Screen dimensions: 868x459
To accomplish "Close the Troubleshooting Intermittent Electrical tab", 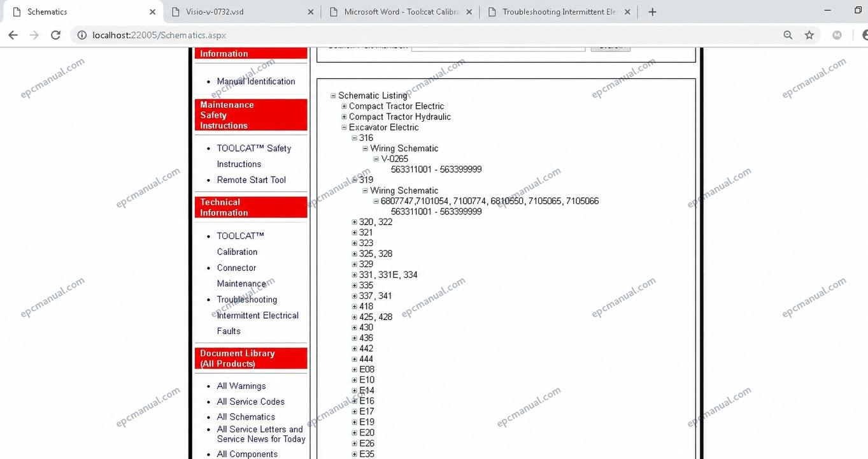I will [627, 11].
